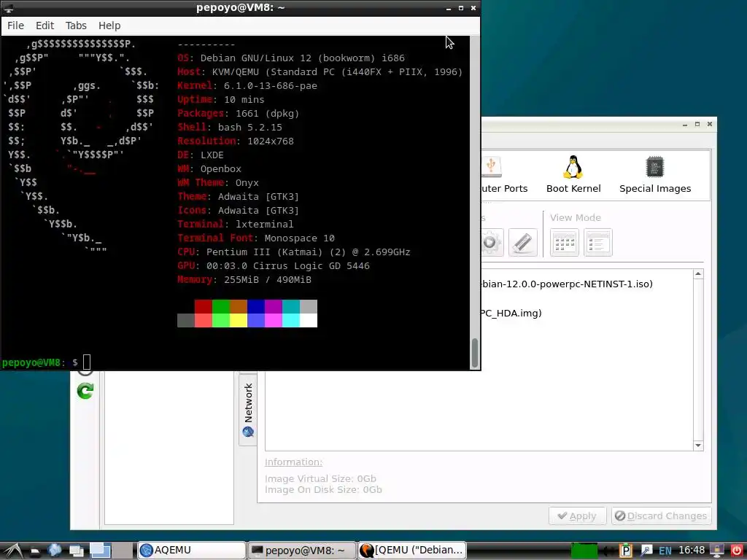Click the Memory 255MiB / 490MiB line in terminal

tap(244, 279)
